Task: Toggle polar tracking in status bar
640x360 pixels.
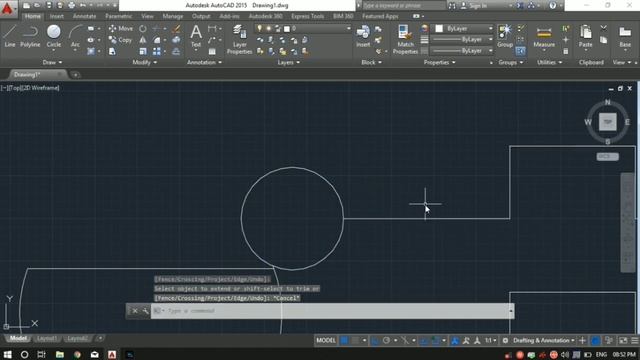Action: coord(386,340)
